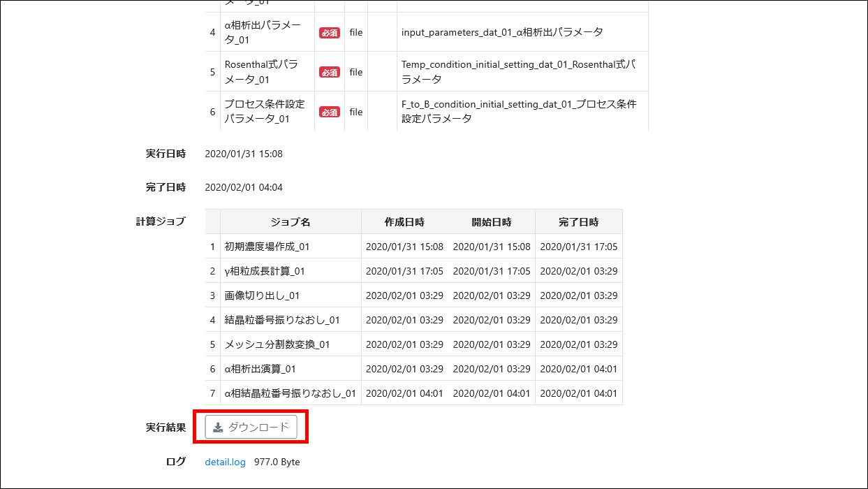The width and height of the screenshot is (868, 489).
Task: Click the 必須 badge for α相析出パラメータ_01
Action: coord(329,33)
